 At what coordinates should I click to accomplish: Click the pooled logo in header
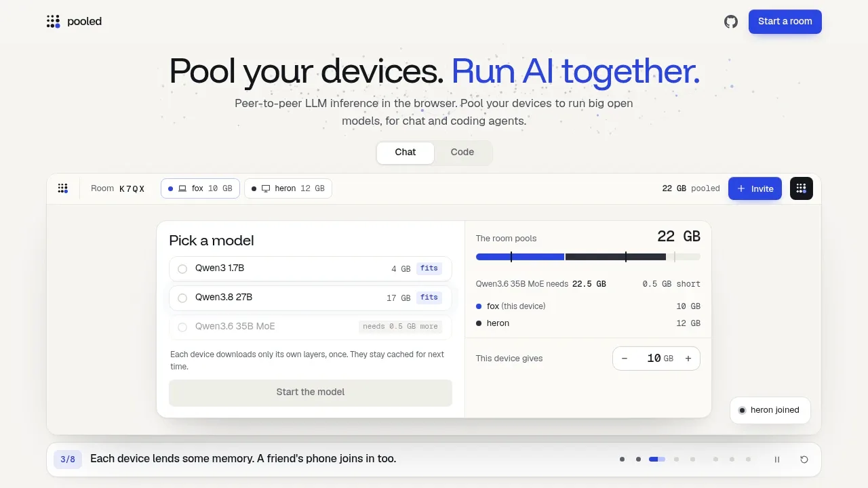74,22
